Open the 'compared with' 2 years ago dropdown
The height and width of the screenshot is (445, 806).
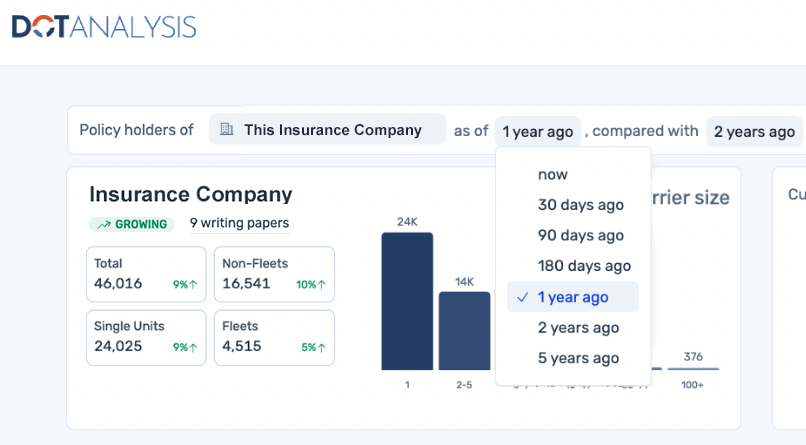pyautogui.click(x=753, y=131)
